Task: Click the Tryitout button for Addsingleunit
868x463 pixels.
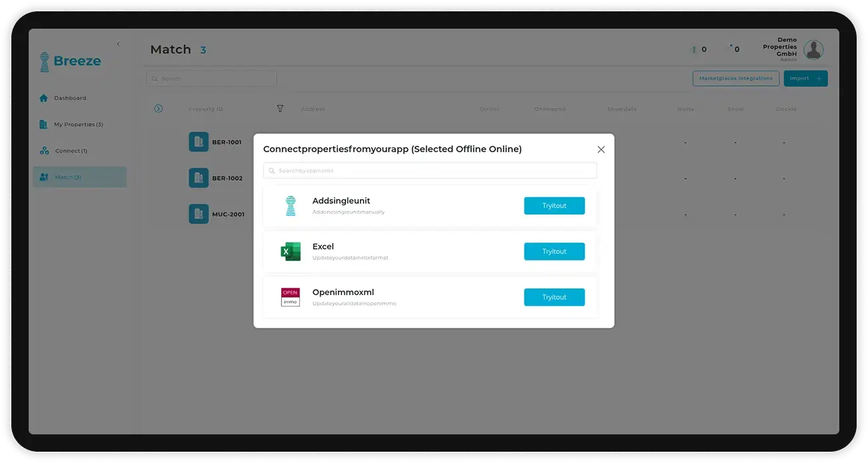Action: tap(554, 206)
